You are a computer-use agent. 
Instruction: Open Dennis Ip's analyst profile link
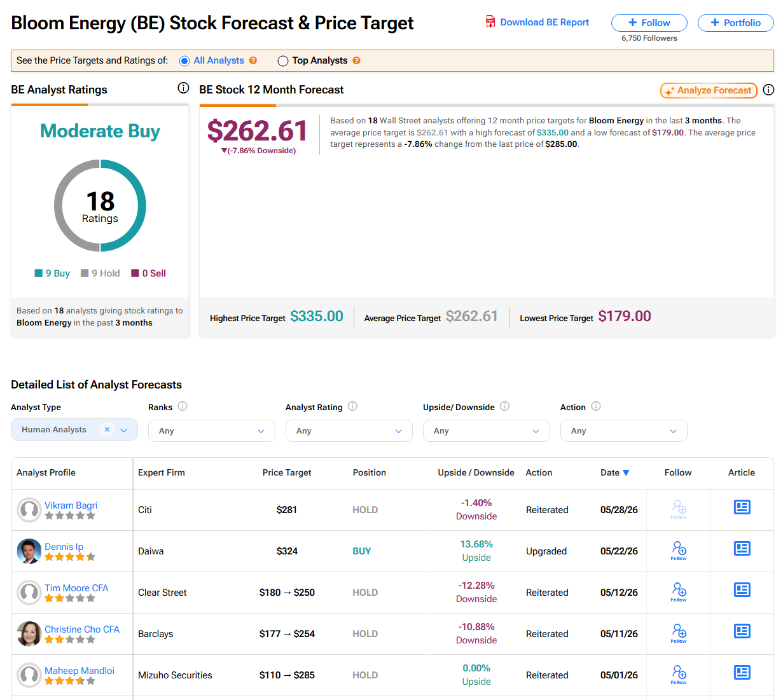pyautogui.click(x=64, y=547)
